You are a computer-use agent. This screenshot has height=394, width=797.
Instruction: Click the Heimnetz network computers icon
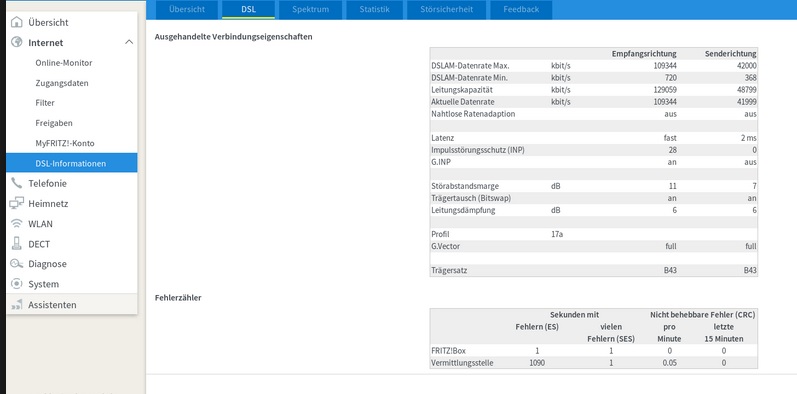(x=17, y=203)
